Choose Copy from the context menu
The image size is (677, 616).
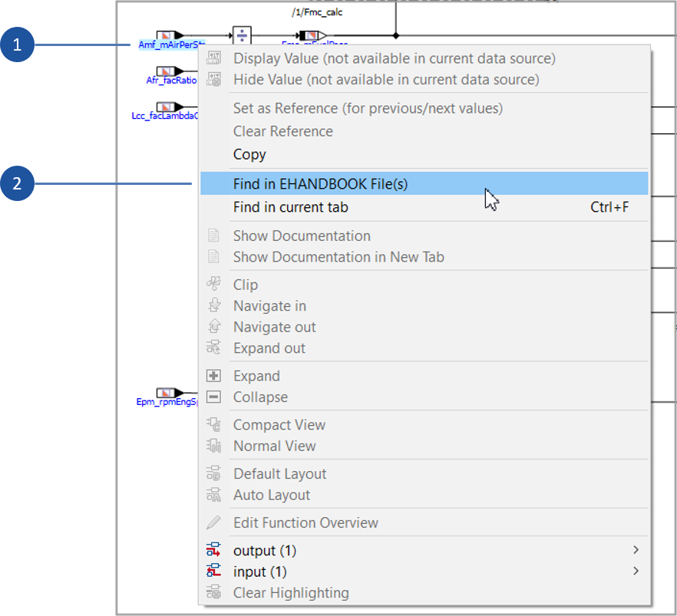(247, 154)
